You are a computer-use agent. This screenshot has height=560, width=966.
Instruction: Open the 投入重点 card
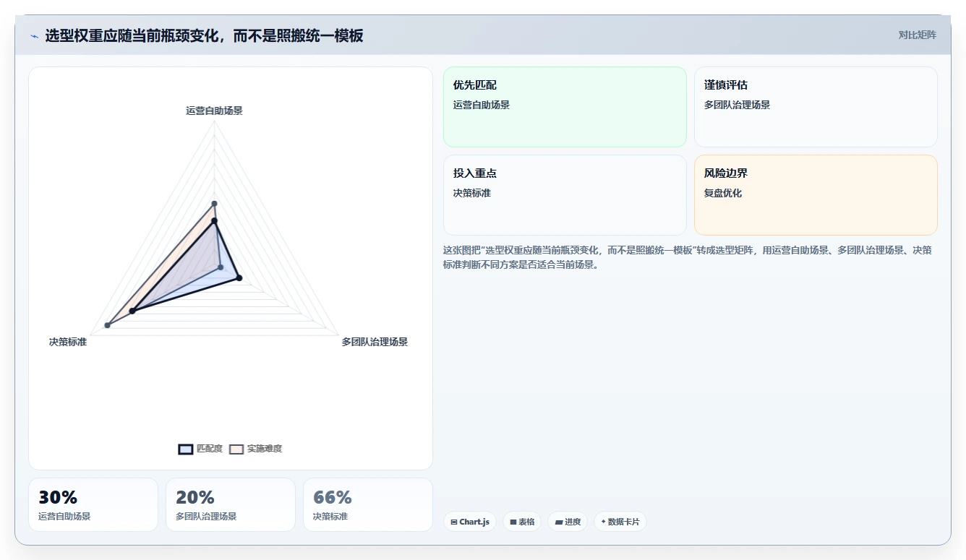click(565, 195)
